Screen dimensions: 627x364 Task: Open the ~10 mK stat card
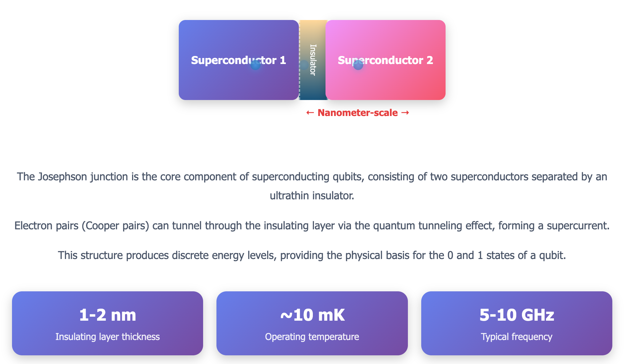click(x=312, y=323)
